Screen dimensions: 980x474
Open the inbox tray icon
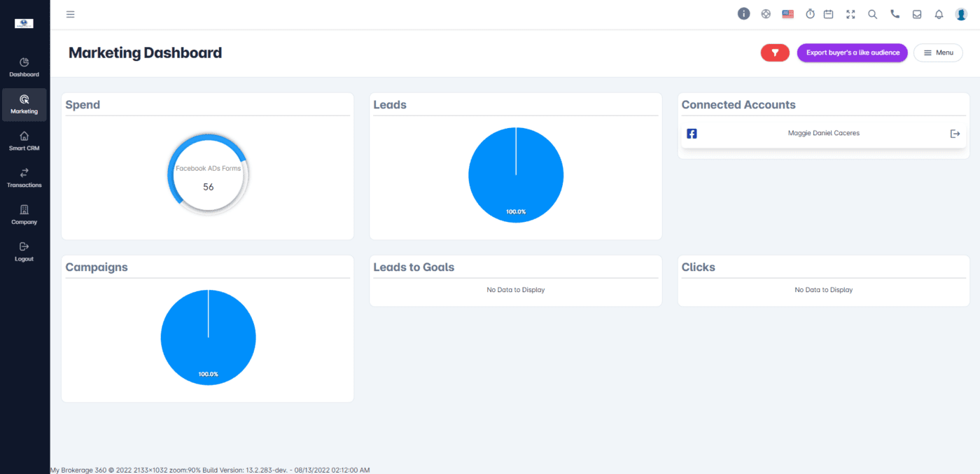click(x=917, y=14)
